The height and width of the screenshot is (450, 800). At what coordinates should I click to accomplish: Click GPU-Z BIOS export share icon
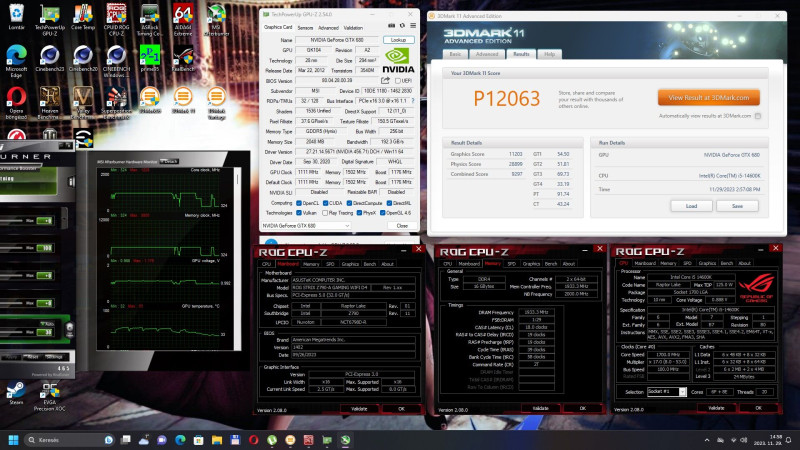[x=385, y=81]
